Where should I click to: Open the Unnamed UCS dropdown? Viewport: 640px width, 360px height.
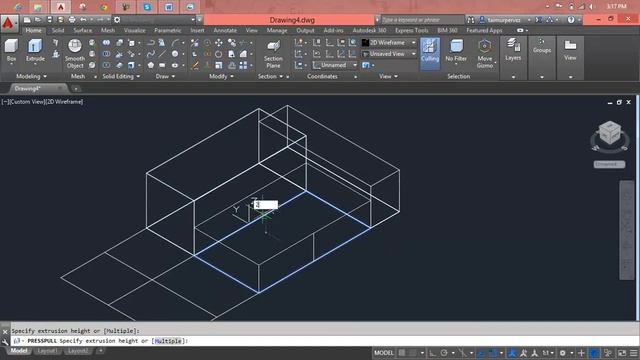[335, 65]
